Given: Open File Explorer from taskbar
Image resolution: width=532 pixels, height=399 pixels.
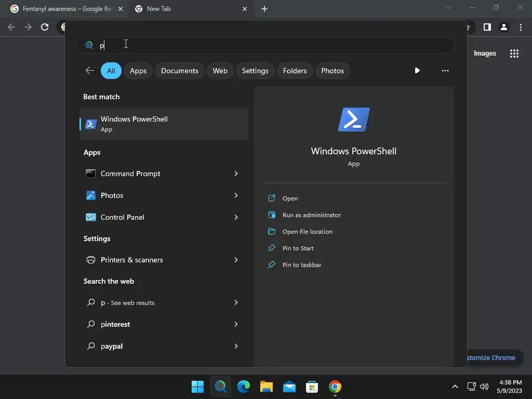Looking at the screenshot, I should click(x=267, y=387).
